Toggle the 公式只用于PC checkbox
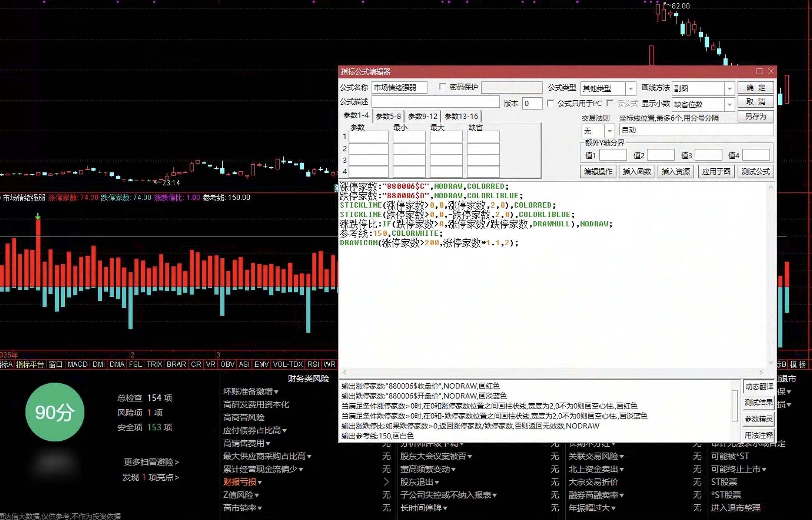Screen dimensions: 812x520 [550, 103]
